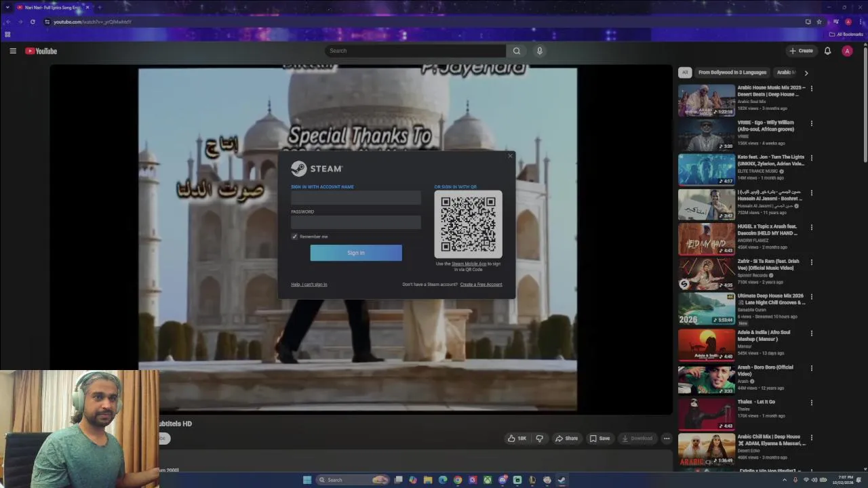
Task: Open File Explorer from taskbar
Action: point(428,480)
